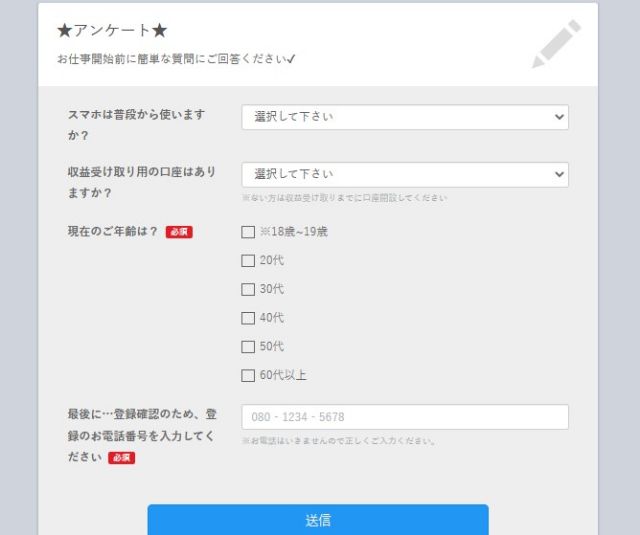Check the ※18歳~19歳 checkbox
This screenshot has width=640, height=535.
tap(248, 232)
